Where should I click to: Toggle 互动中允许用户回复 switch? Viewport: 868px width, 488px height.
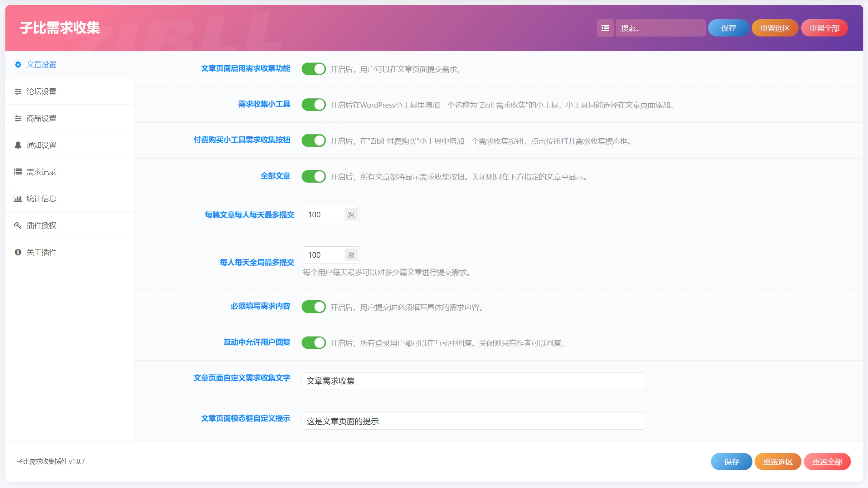[313, 342]
